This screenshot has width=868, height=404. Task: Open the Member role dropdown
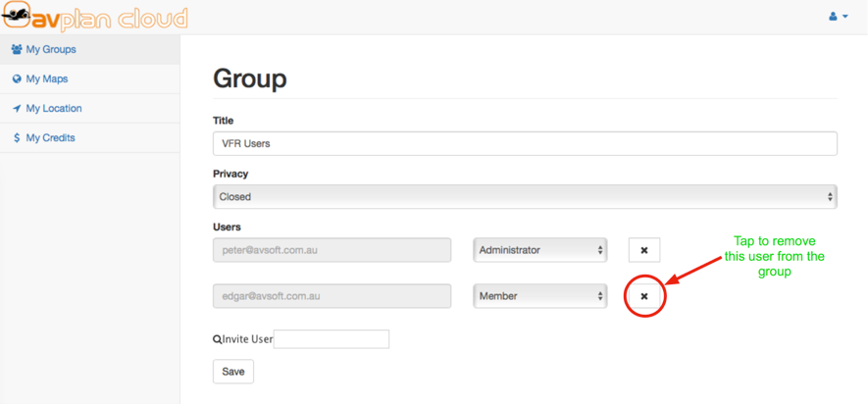tap(540, 296)
